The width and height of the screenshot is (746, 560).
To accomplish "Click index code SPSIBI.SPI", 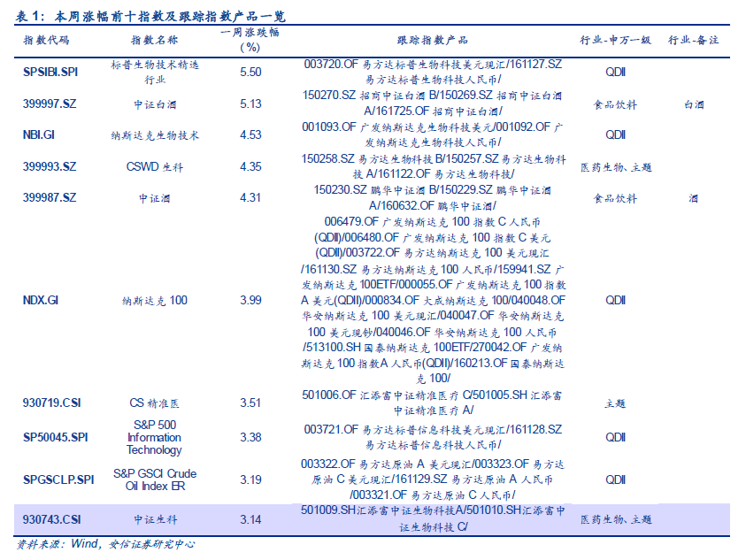I will pos(50,72).
